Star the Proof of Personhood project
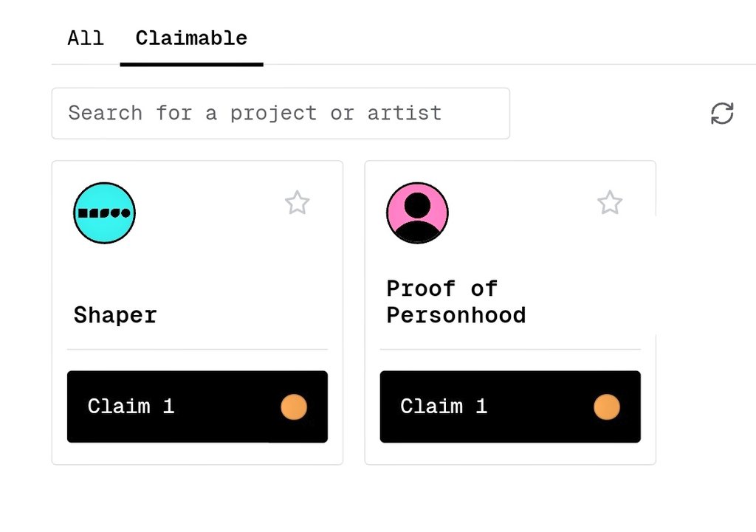Image resolution: width=756 pixels, height=532 pixels. pyautogui.click(x=610, y=202)
